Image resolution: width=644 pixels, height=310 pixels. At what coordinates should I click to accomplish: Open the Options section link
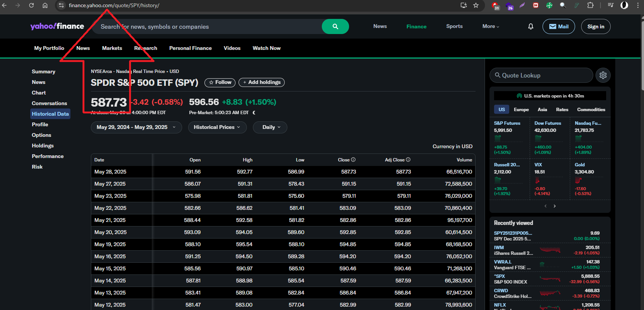pos(41,135)
